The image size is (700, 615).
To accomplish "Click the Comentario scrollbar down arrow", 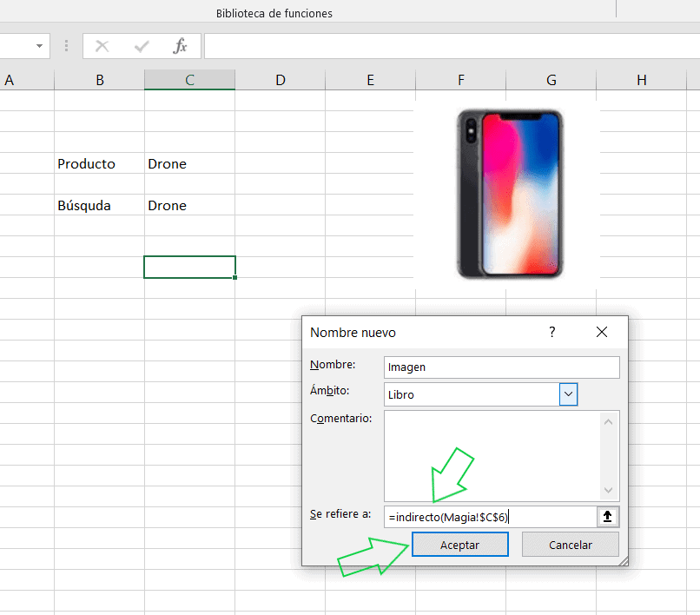I will click(x=608, y=490).
